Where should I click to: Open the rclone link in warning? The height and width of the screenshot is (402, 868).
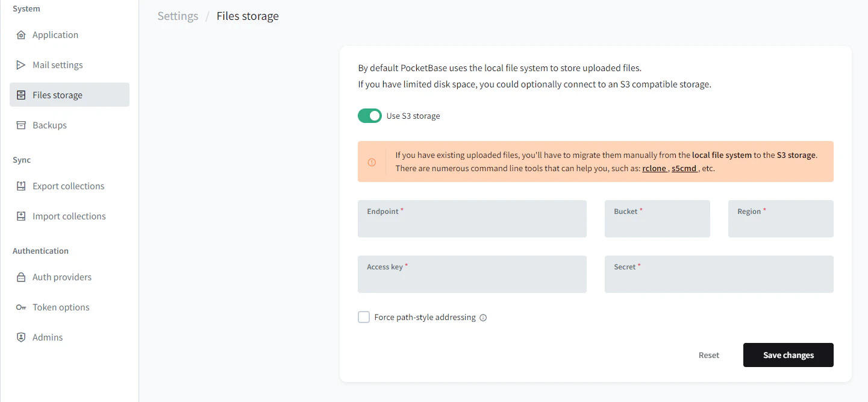tap(654, 169)
